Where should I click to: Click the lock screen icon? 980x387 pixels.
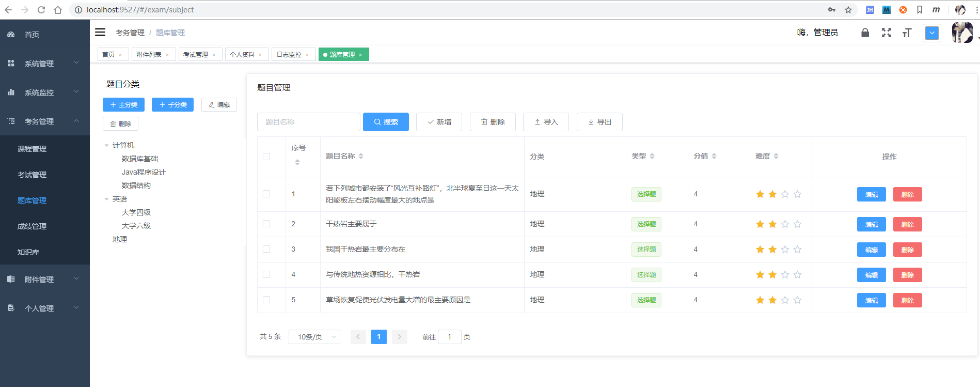[865, 33]
